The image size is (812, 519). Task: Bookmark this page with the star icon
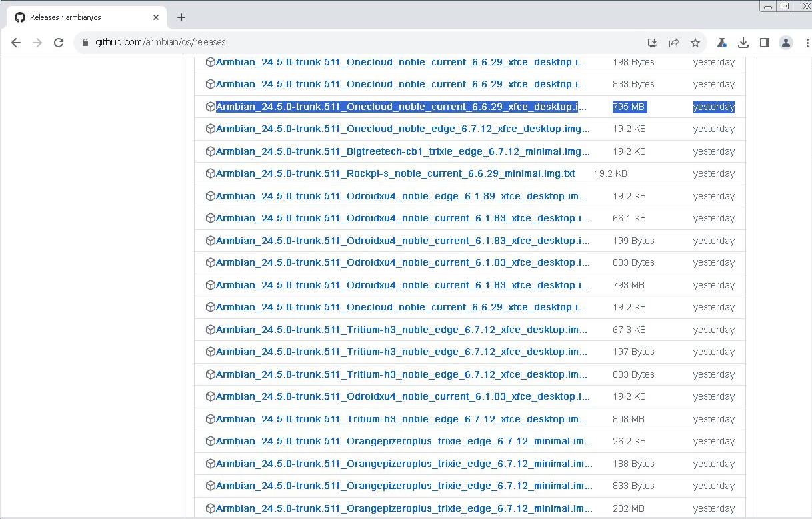tap(695, 43)
